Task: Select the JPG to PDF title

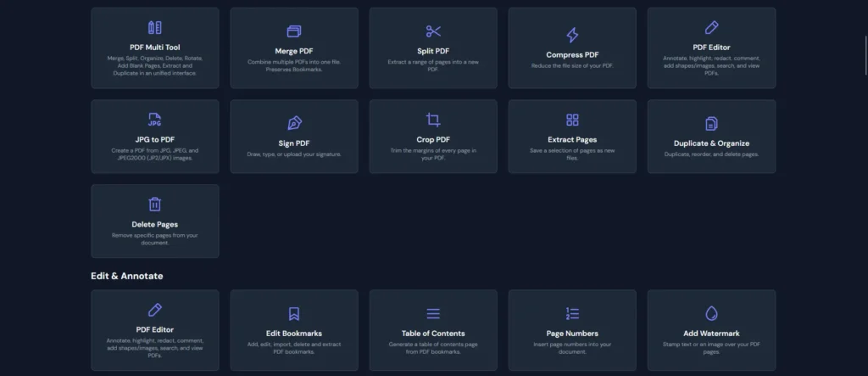Action: 155,140
